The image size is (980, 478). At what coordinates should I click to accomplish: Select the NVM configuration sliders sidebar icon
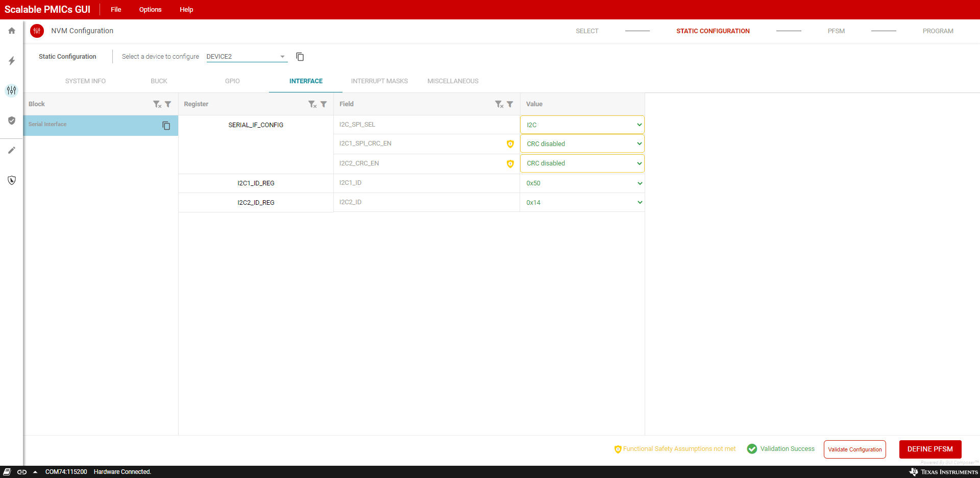[x=12, y=90]
